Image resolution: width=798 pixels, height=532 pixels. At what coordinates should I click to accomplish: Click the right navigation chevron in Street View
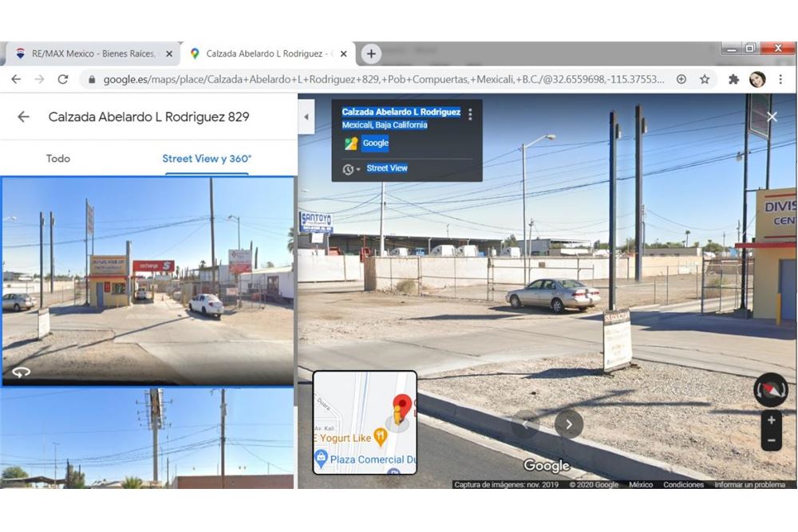pos(568,424)
